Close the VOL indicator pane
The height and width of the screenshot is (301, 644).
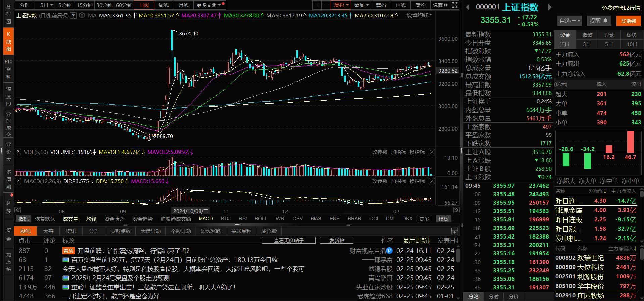pyautogui.click(x=432, y=152)
